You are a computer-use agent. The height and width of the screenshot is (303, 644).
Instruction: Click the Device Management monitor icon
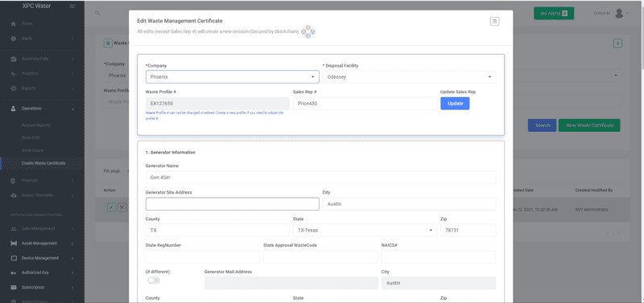click(x=13, y=258)
